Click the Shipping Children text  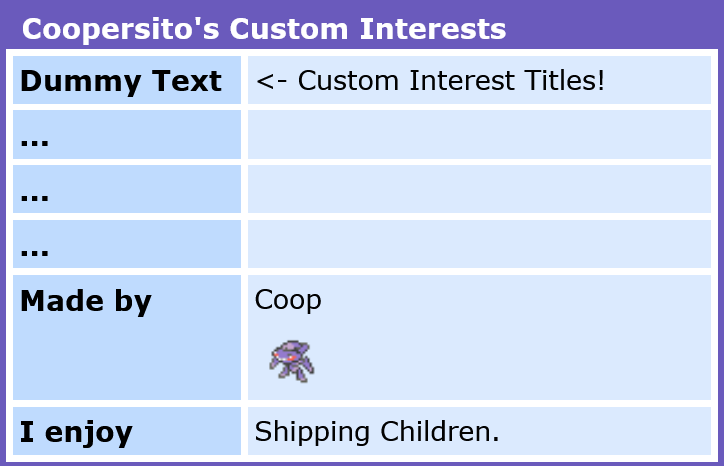coord(377,432)
